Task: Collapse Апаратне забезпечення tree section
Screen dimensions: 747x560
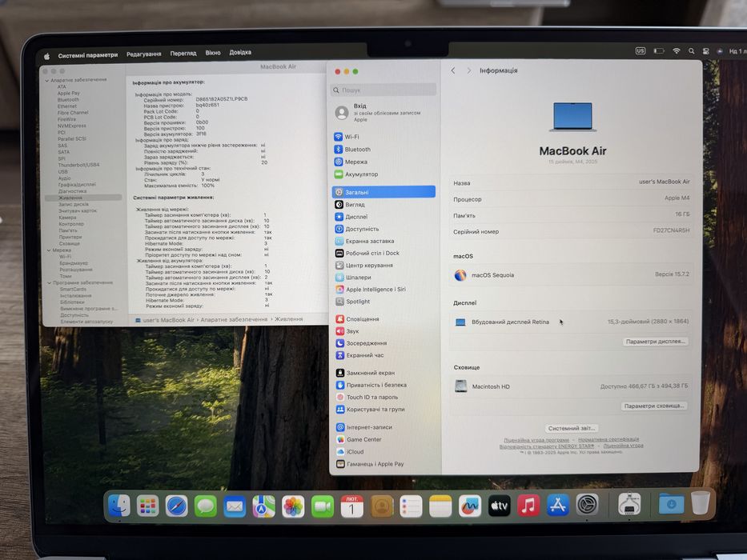Action: [x=47, y=81]
